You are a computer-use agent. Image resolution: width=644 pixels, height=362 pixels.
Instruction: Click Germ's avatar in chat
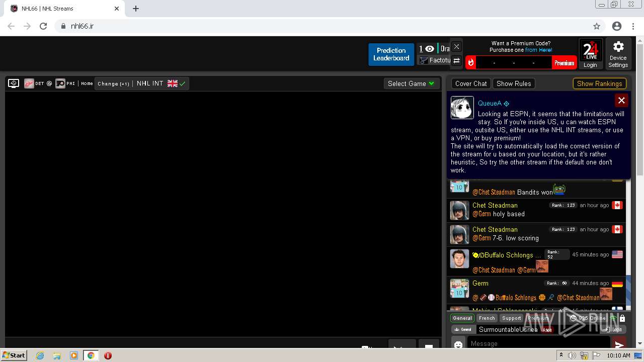(459, 288)
